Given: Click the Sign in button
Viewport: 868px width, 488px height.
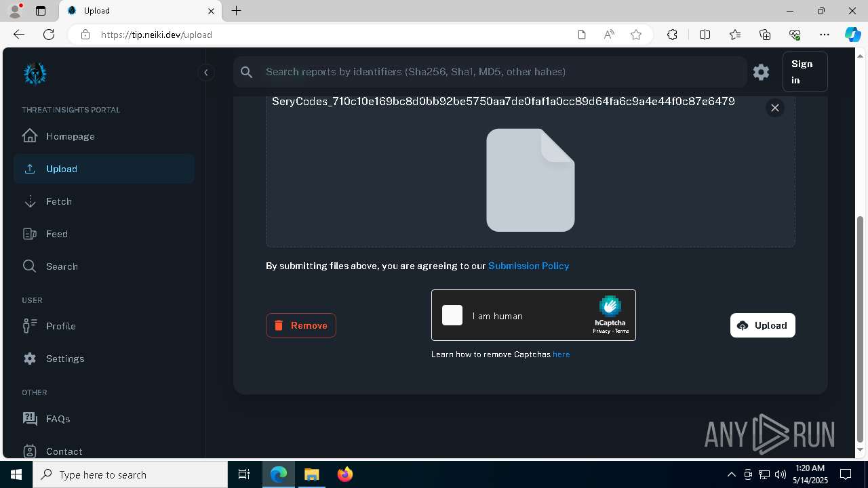Looking at the screenshot, I should click(805, 72).
